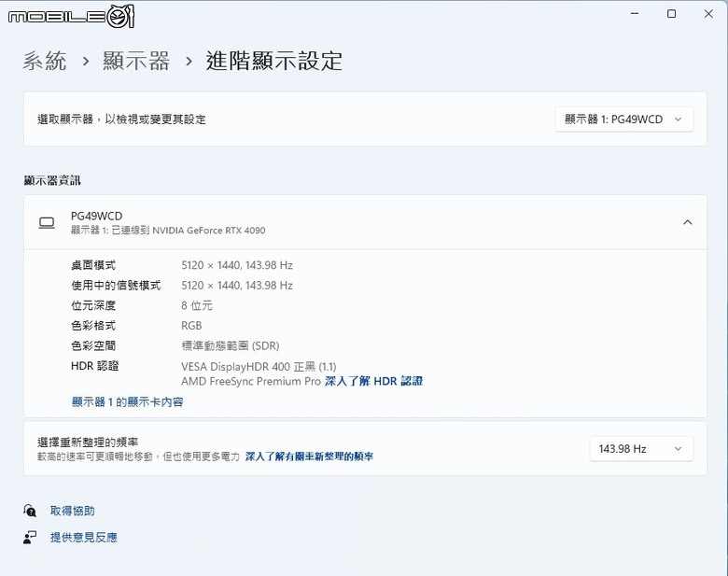This screenshot has width=728, height=576.
Task: Open the 顯示器 1: PG49WCD dropdown
Action: tap(624, 119)
